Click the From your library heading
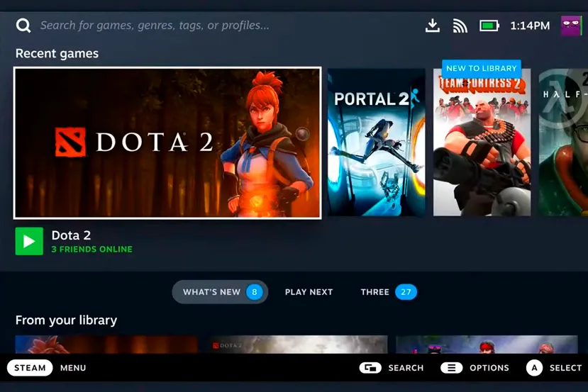 tap(67, 320)
